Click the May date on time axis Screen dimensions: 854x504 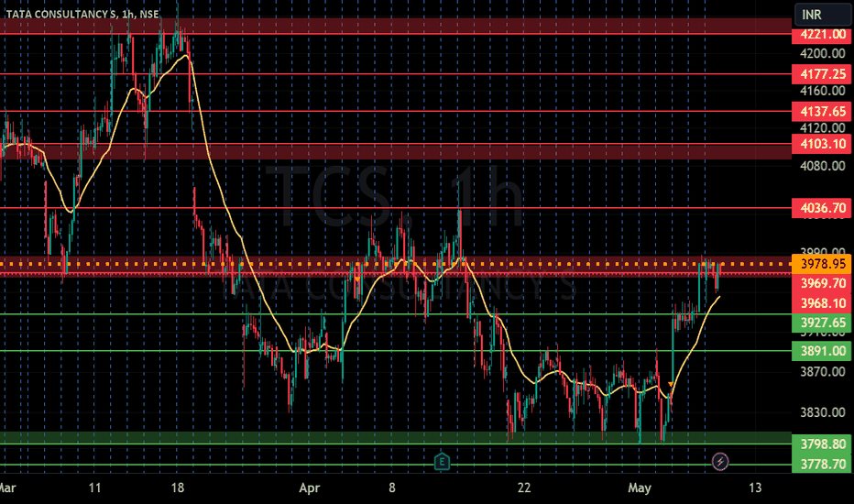[x=640, y=488]
